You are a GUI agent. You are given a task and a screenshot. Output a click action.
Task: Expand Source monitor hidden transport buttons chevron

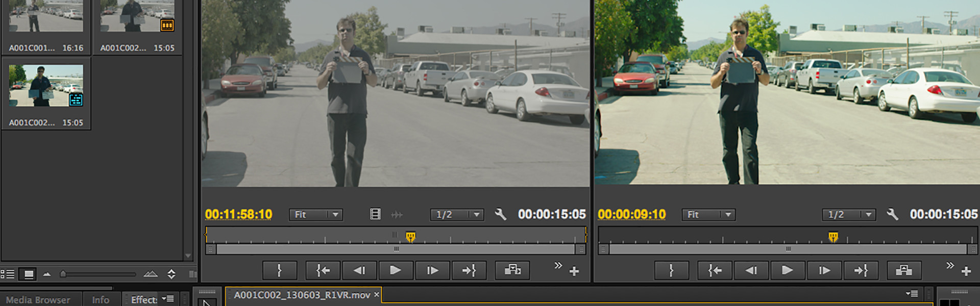pyautogui.click(x=558, y=265)
